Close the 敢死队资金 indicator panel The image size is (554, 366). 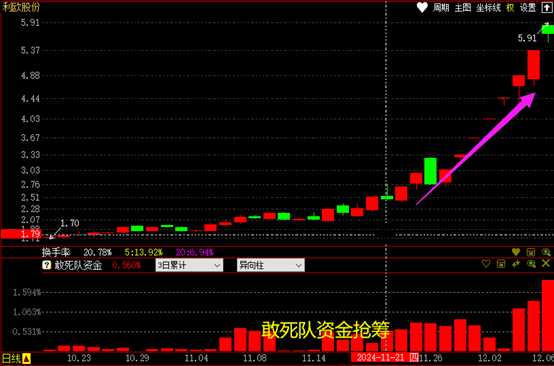pos(546,263)
